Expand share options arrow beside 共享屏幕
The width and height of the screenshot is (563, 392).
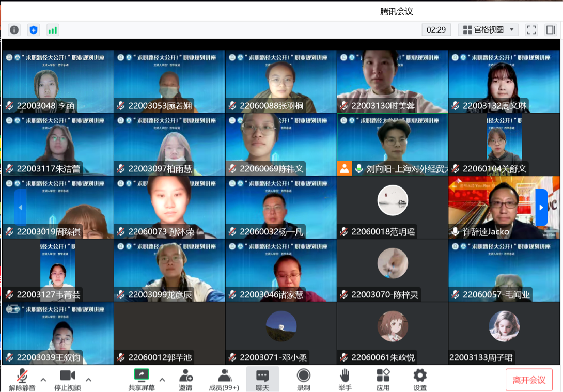[x=162, y=380]
